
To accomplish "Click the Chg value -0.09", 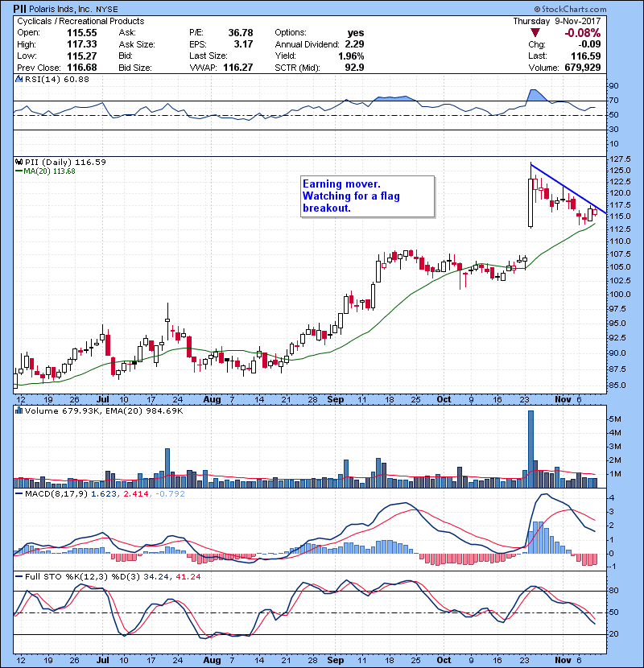I will click(x=589, y=44).
